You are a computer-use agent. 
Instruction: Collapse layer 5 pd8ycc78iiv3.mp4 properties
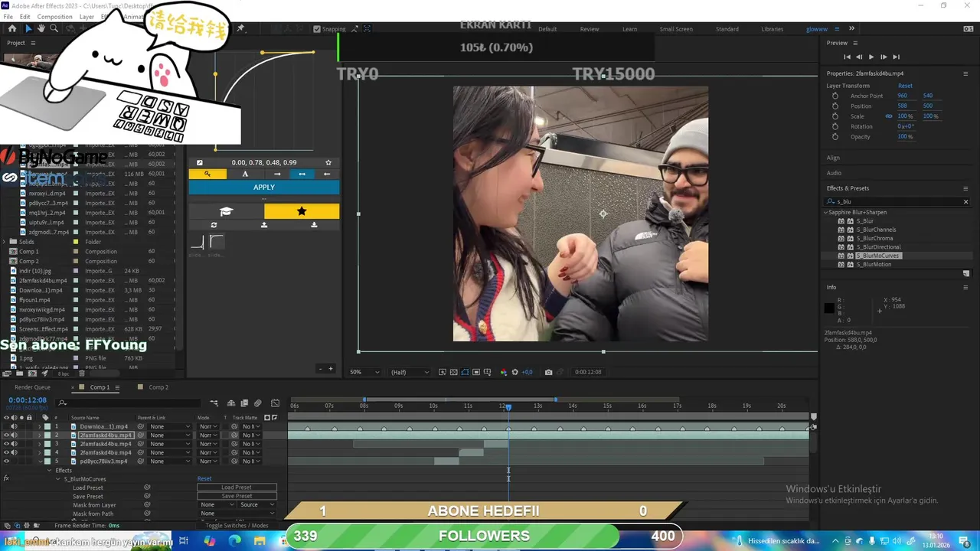point(40,461)
